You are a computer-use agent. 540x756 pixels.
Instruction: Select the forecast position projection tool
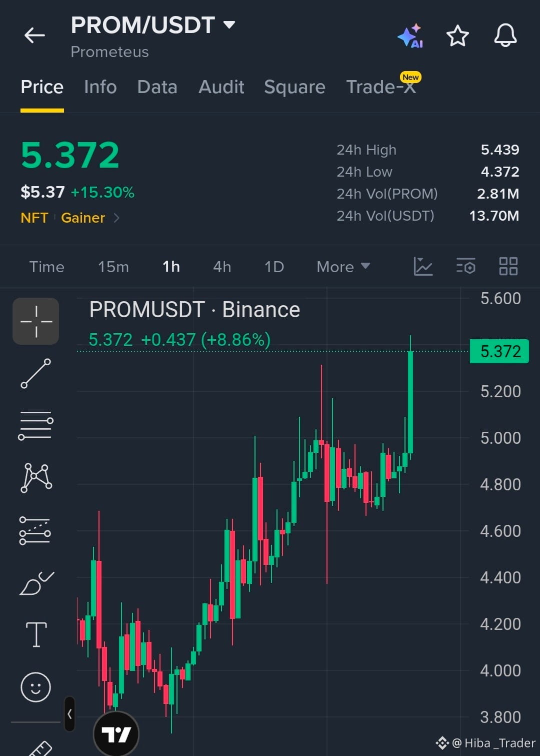pos(35,530)
